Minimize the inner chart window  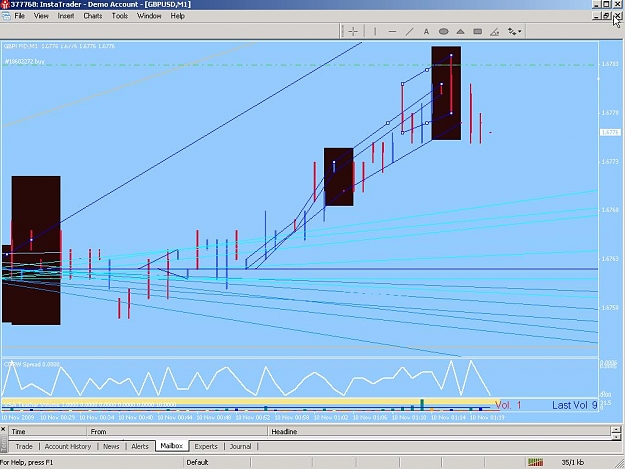[x=596, y=16]
